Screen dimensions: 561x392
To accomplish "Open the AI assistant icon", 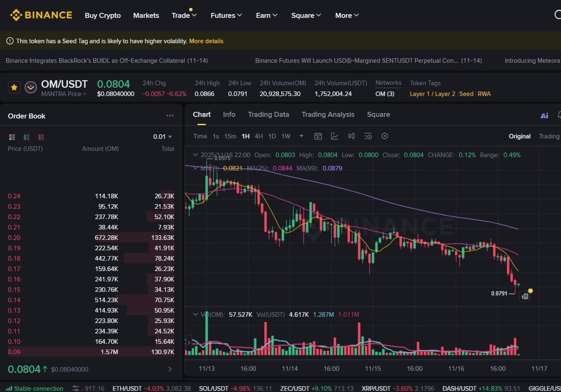I will click(x=544, y=116).
